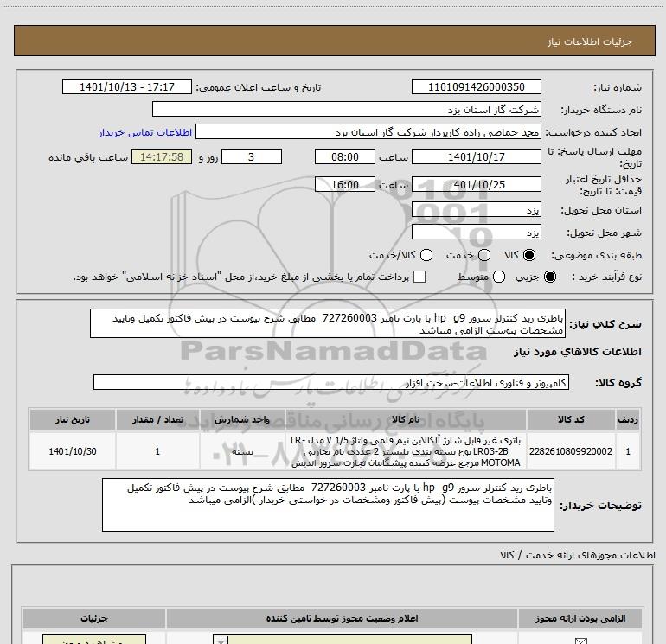Click the اعلام وضعیت مجوز column header
Screen dimensions: 666x644
point(342,618)
